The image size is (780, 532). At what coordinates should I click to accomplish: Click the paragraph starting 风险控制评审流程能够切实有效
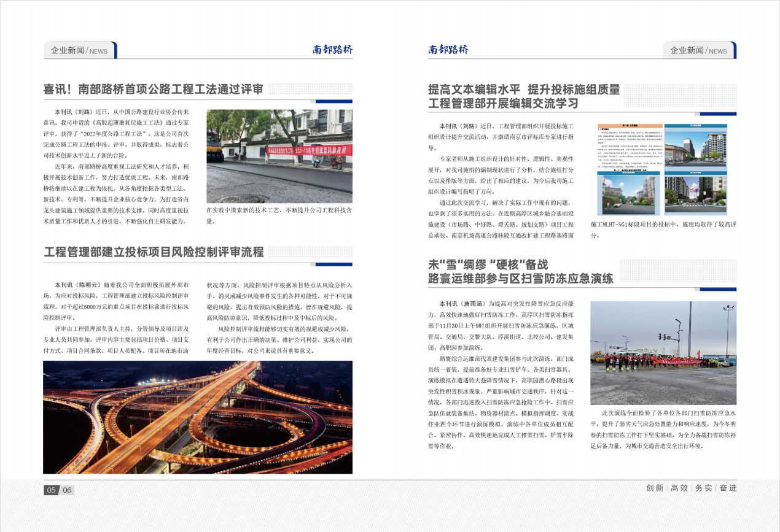(279, 339)
